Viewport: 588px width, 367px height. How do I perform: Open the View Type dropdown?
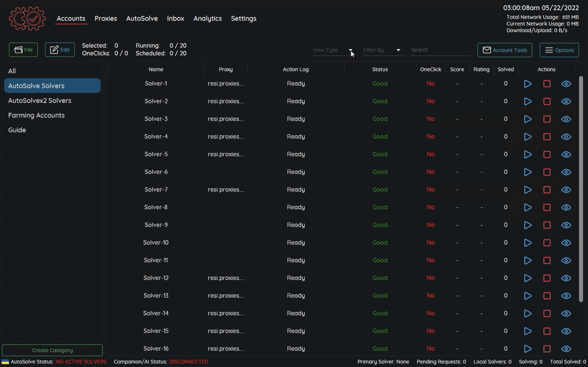click(x=333, y=50)
